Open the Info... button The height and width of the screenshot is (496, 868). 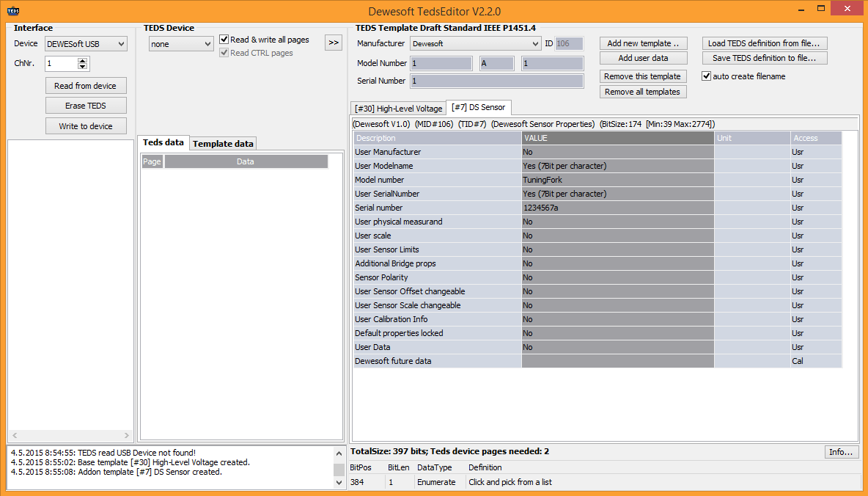pyautogui.click(x=842, y=452)
